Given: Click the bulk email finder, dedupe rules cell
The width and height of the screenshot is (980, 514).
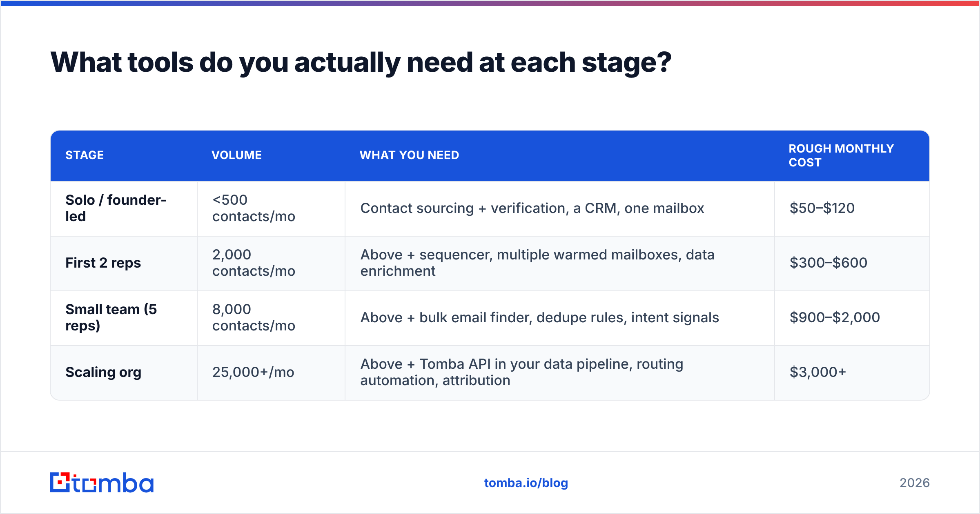Looking at the screenshot, I should 560,318.
